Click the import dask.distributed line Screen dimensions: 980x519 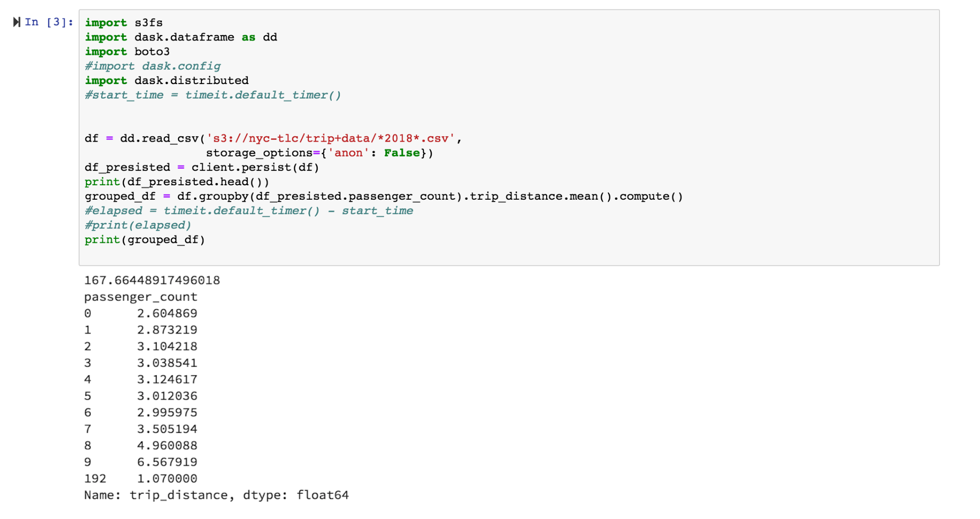(166, 81)
